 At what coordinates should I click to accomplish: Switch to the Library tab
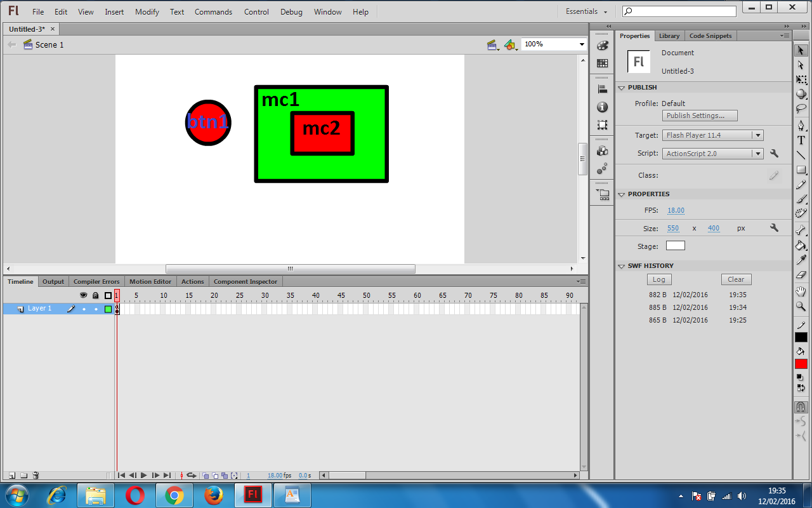click(669, 36)
